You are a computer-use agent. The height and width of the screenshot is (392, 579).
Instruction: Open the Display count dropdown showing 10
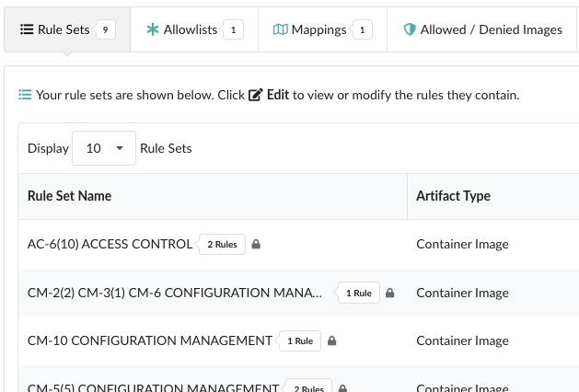coord(104,148)
